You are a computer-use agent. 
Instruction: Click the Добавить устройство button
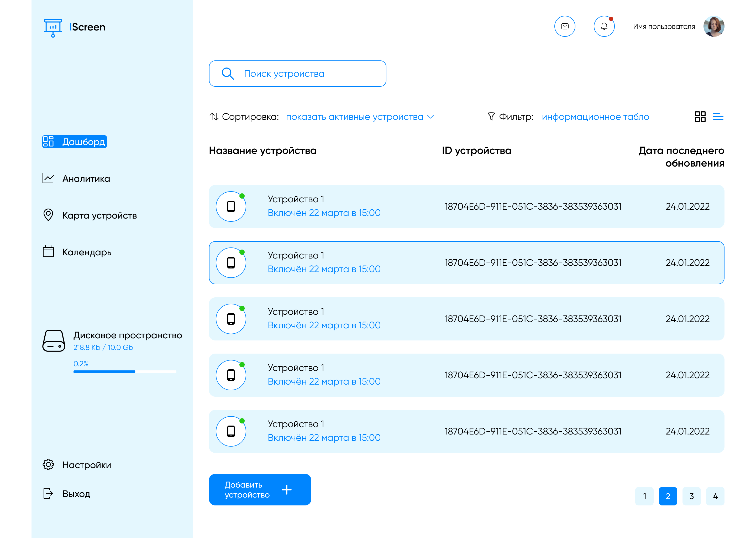click(x=260, y=490)
